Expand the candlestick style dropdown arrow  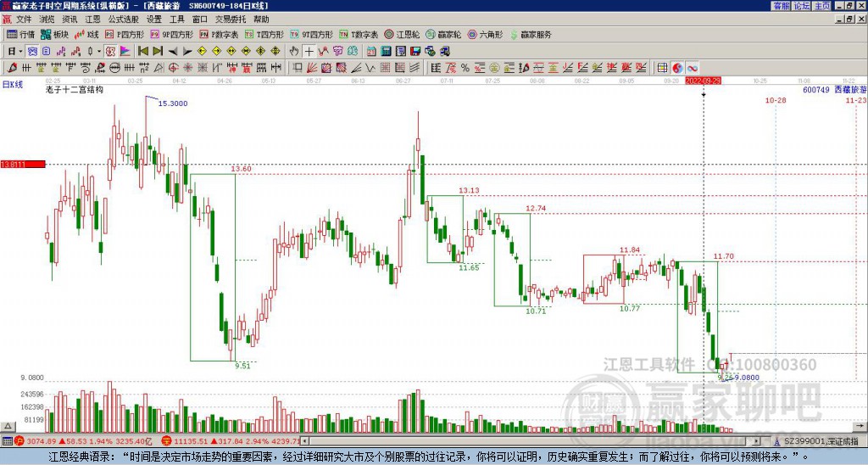pos(99,52)
